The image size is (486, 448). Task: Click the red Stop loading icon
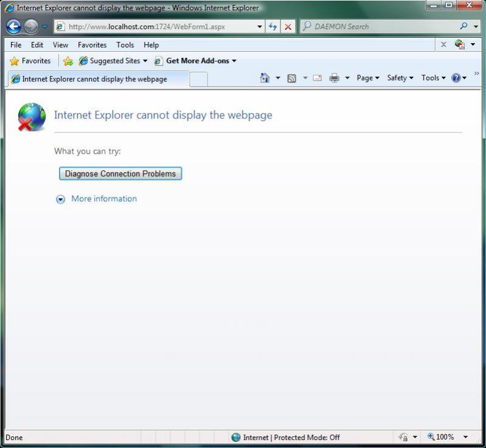tap(288, 27)
